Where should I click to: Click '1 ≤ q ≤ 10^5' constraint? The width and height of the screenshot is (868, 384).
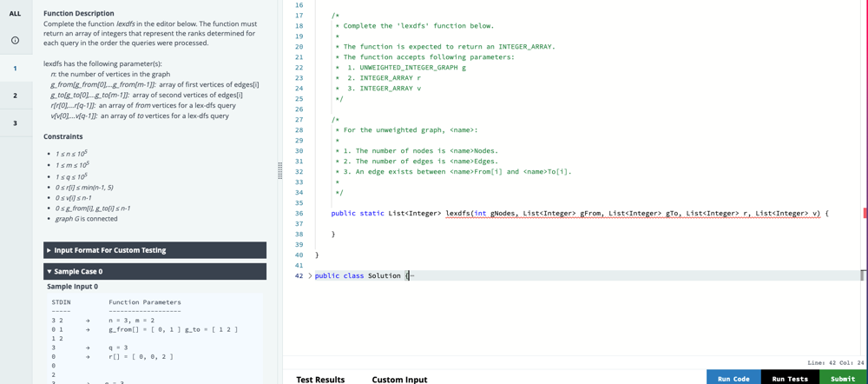[x=73, y=176]
